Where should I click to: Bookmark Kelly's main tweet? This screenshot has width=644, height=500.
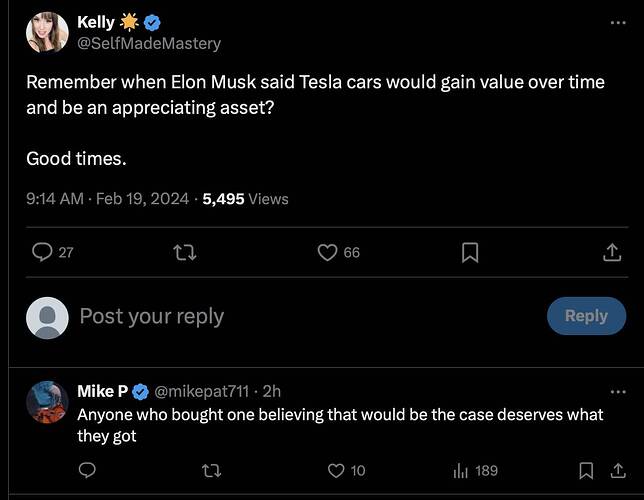click(x=470, y=252)
